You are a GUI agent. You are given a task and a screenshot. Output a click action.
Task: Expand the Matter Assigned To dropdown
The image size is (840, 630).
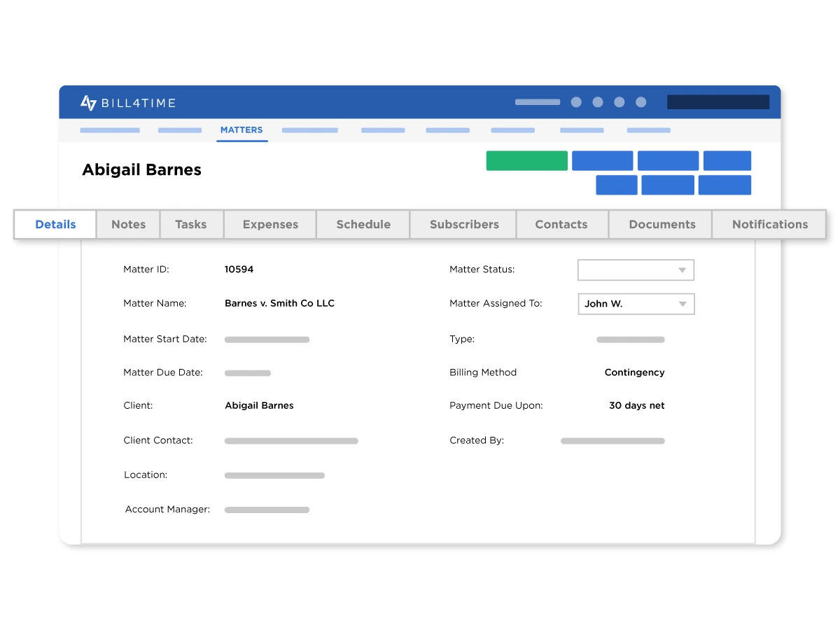(x=635, y=304)
